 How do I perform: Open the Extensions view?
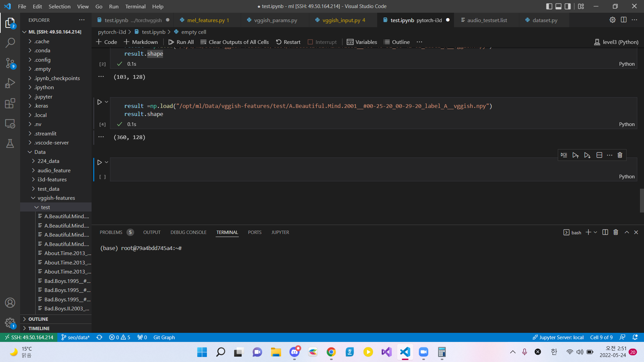[x=10, y=103]
